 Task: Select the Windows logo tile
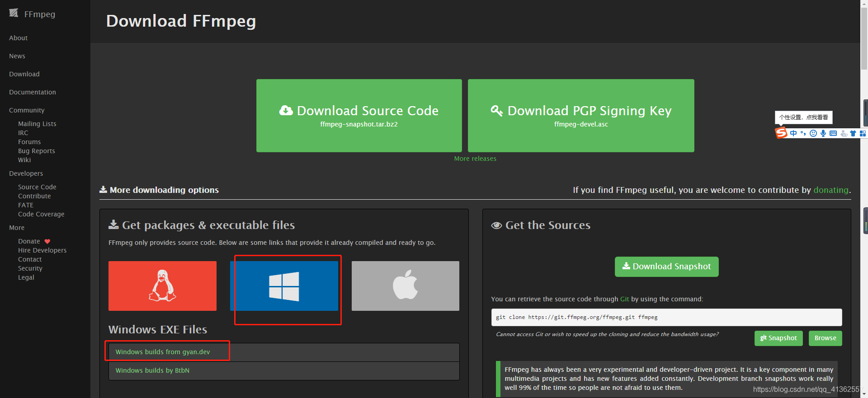[x=284, y=286]
